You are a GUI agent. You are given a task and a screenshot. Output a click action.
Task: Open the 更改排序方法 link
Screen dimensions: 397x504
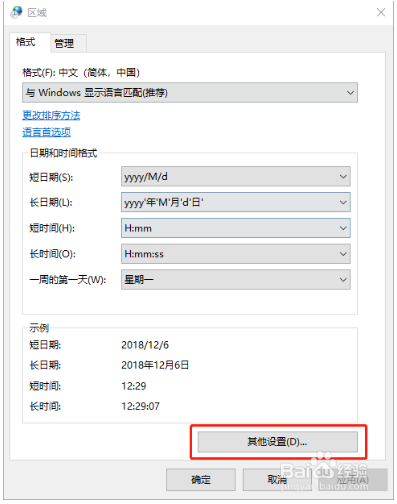pyautogui.click(x=51, y=115)
